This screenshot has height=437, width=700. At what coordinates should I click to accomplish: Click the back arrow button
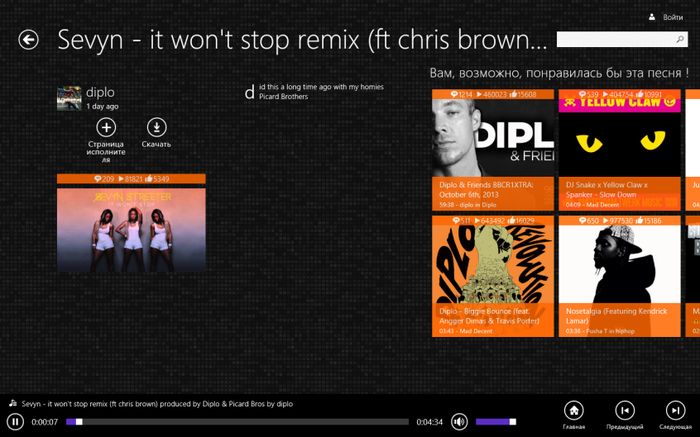click(29, 40)
